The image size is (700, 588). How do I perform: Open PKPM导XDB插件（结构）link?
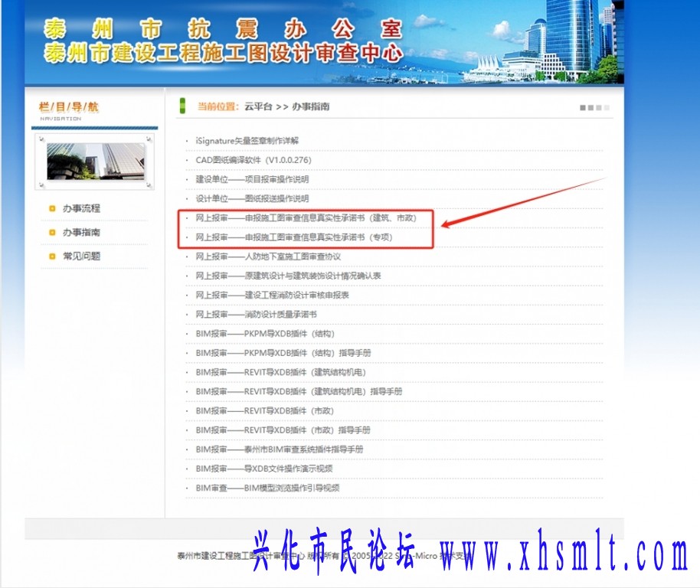[x=265, y=334]
